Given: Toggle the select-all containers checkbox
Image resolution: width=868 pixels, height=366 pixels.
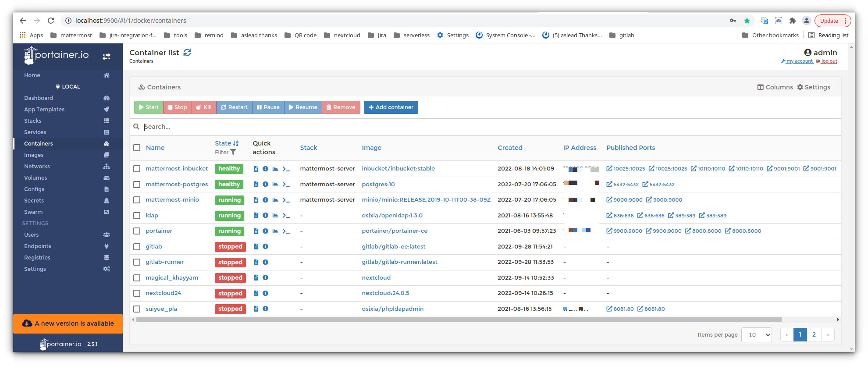Looking at the screenshot, I should 137,148.
